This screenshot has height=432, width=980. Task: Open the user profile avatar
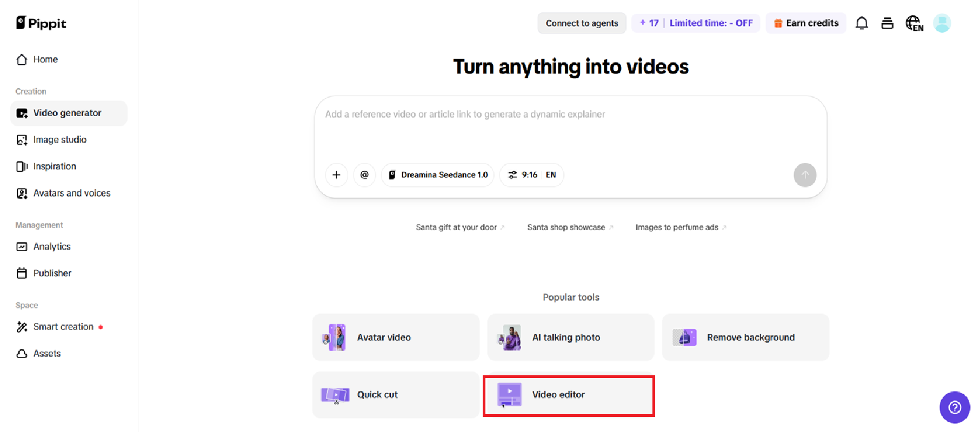click(x=942, y=23)
